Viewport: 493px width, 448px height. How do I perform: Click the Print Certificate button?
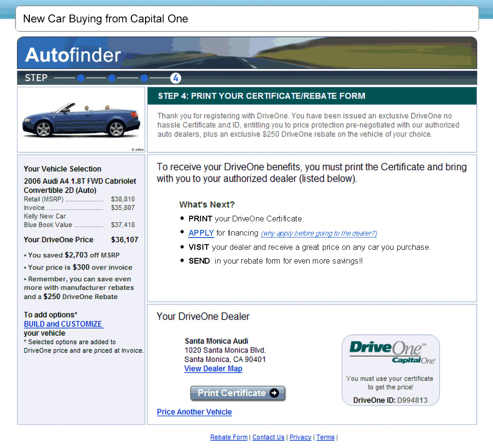(x=237, y=393)
